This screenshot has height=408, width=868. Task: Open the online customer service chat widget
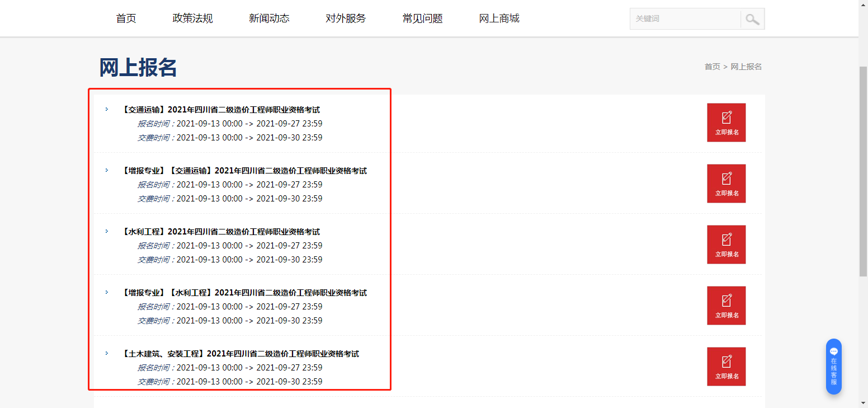click(x=833, y=367)
